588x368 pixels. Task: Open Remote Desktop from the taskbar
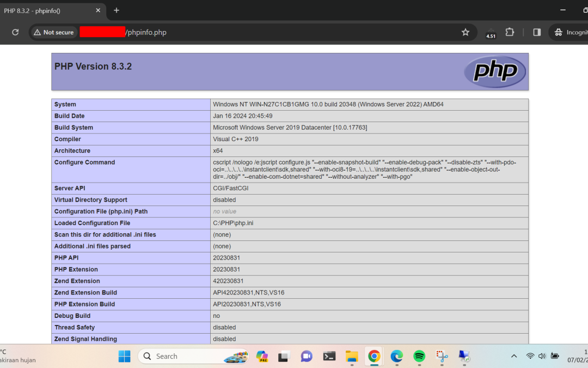coord(464,356)
